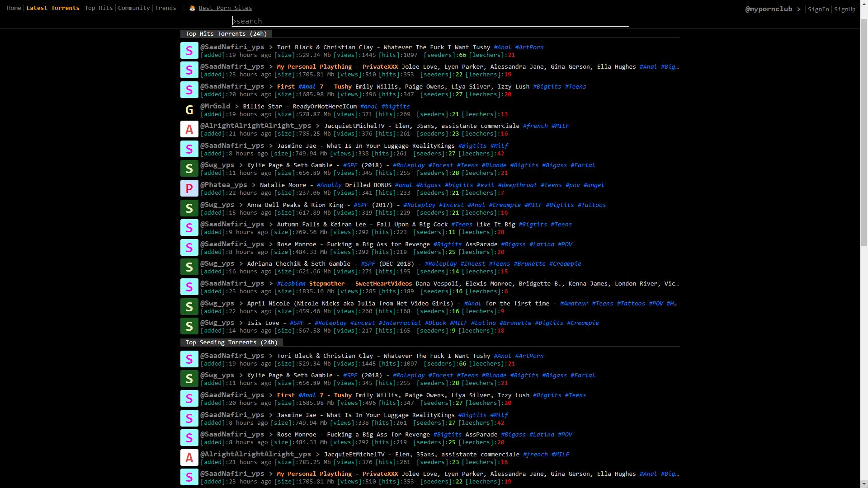Click the A avatar in Top Seeding Torrents list
The image size is (868, 488).
(x=189, y=458)
